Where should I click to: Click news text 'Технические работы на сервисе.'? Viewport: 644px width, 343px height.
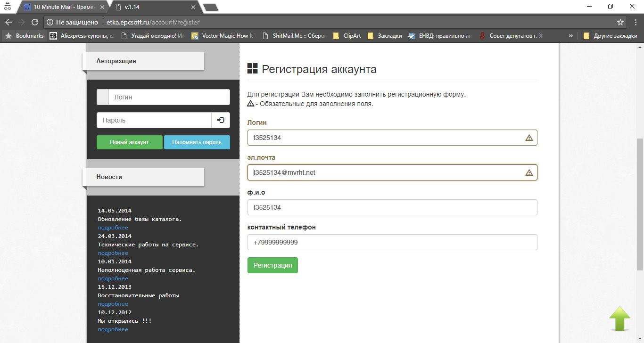click(x=148, y=245)
